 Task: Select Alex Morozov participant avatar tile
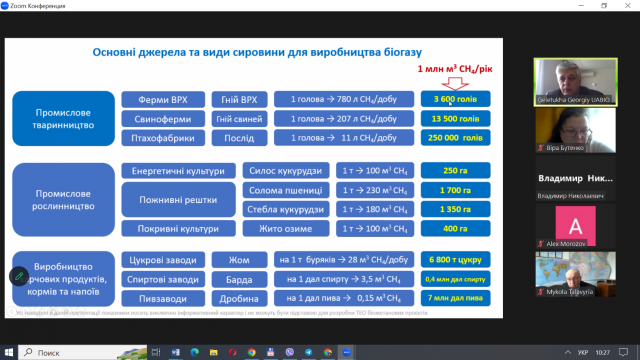(x=576, y=226)
